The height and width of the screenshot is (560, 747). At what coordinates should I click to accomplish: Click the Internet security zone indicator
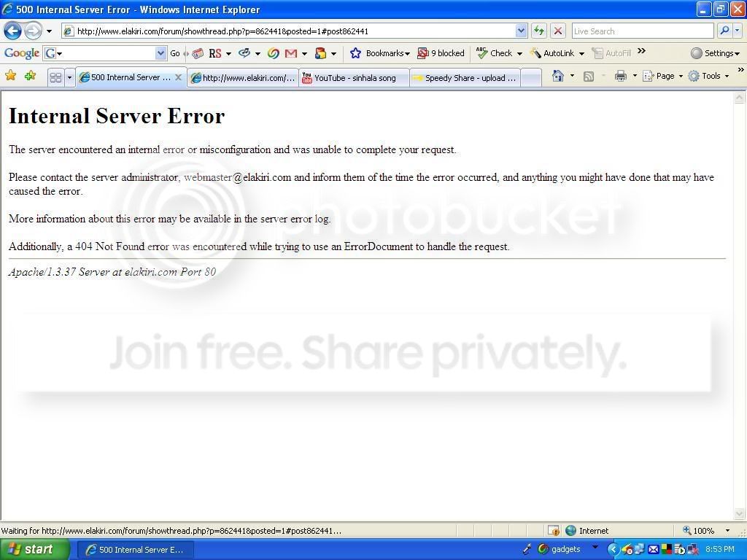pyautogui.click(x=587, y=531)
